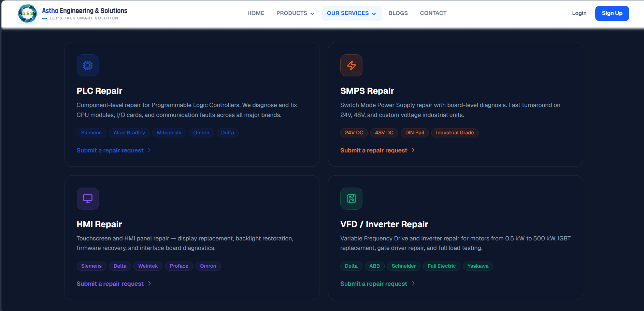Click the VFD / Inverter Repair icon
This screenshot has width=644, height=311.
351,198
